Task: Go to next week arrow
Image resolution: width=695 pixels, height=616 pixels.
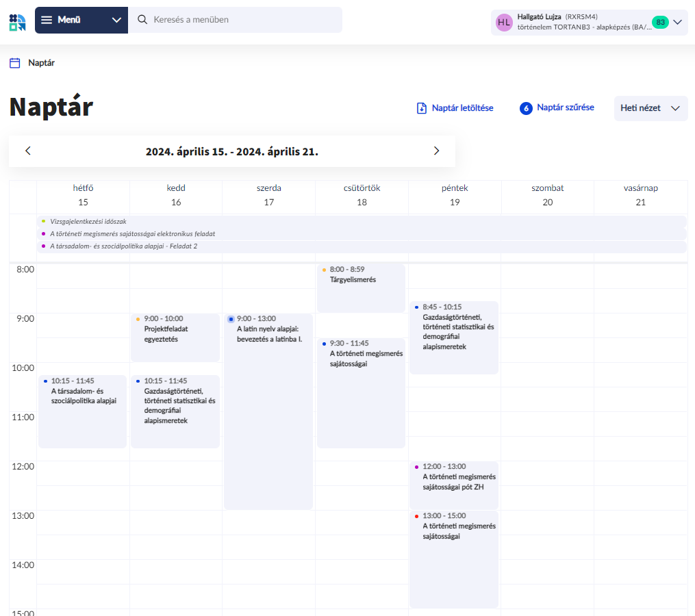Action: click(x=436, y=151)
